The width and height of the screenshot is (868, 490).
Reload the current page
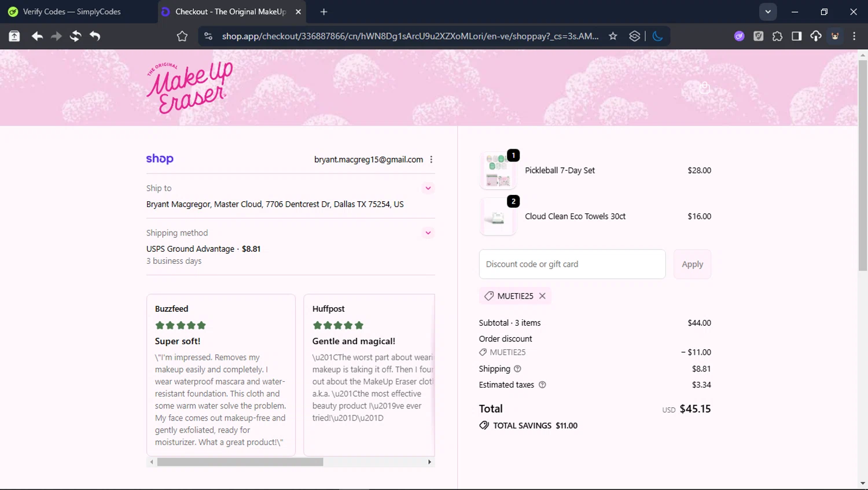click(75, 36)
